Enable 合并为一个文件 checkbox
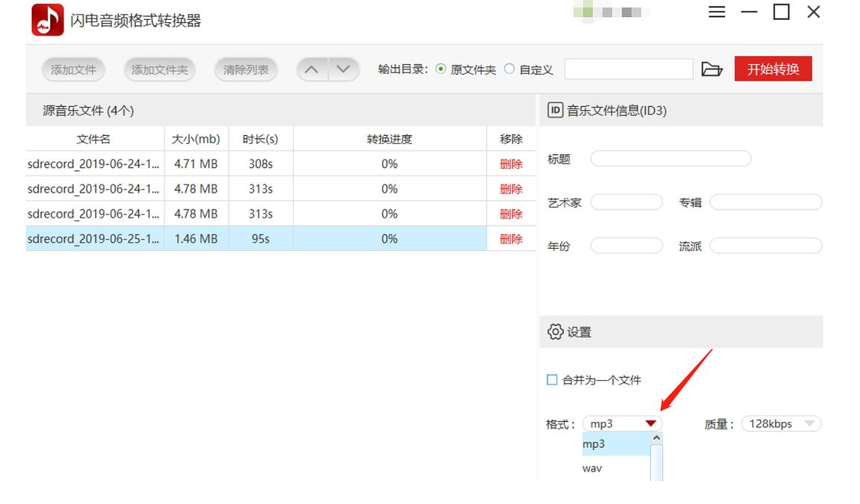The width and height of the screenshot is (860, 504). [x=551, y=379]
